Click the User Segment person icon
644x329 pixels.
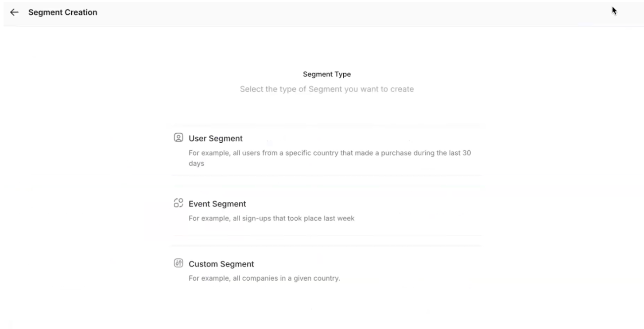click(x=178, y=137)
